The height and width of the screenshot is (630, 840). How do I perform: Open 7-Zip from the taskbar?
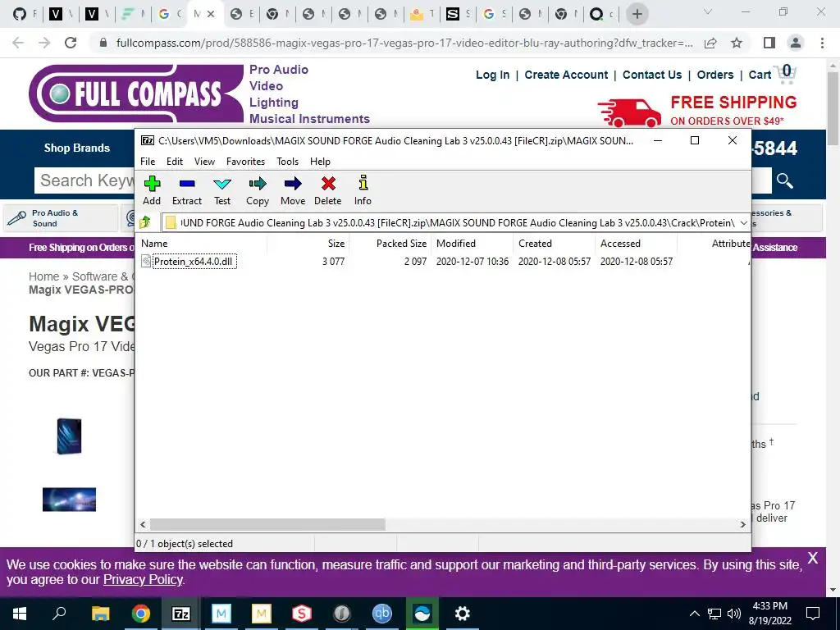pyautogui.click(x=181, y=614)
